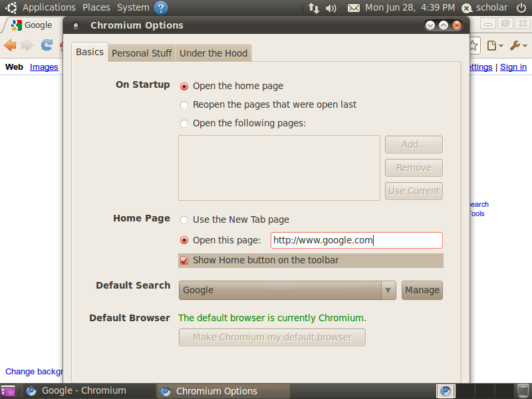Open the page menu icon in Chromium toolbar
This screenshot has width=532, height=399.
coord(495,45)
